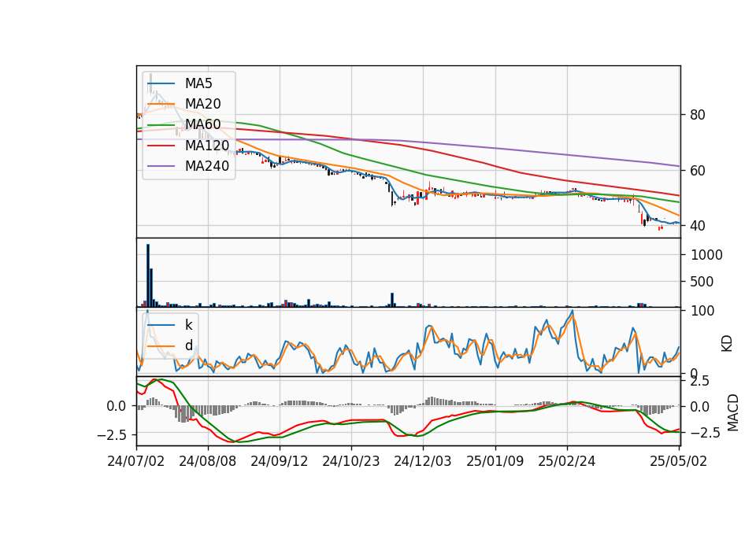Click the 'd' label in KD legend

click(188, 345)
